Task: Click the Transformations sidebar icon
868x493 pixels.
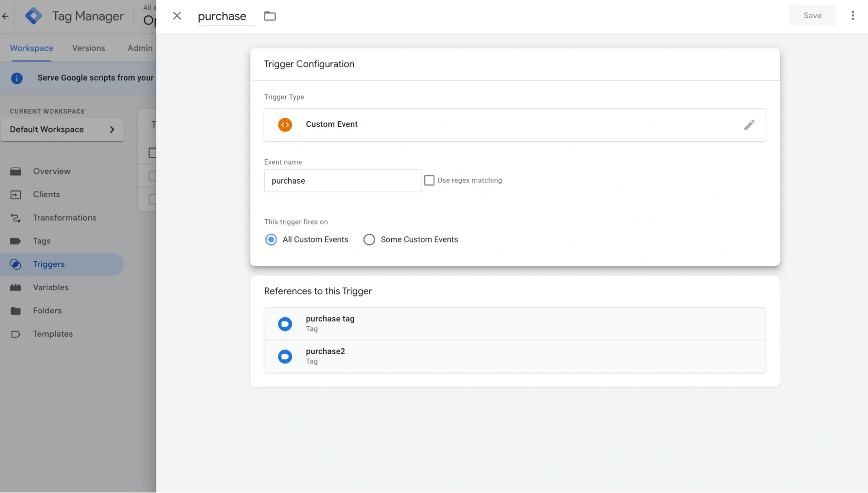Action: click(16, 218)
